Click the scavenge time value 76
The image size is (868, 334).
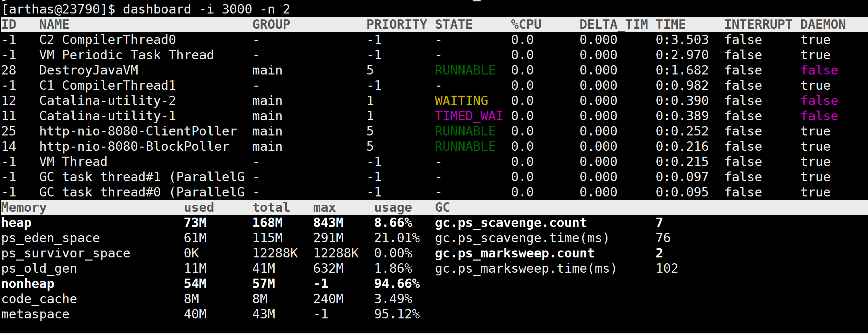click(663, 238)
